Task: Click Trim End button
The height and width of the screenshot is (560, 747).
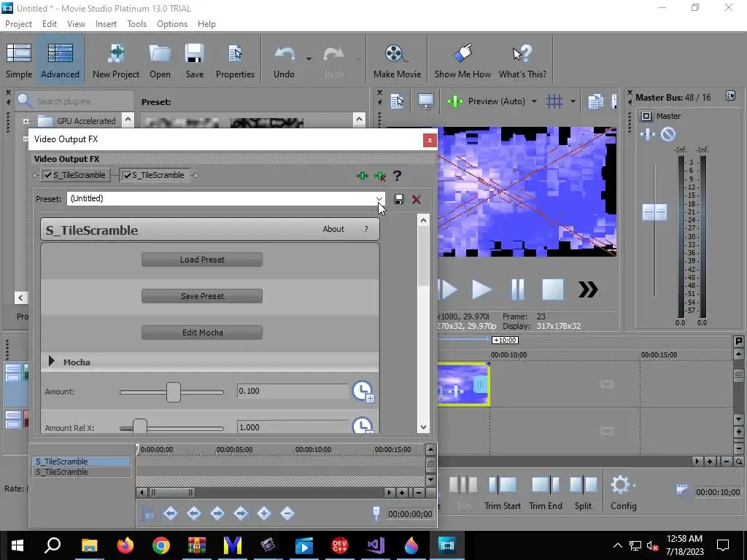Action: 546,493
